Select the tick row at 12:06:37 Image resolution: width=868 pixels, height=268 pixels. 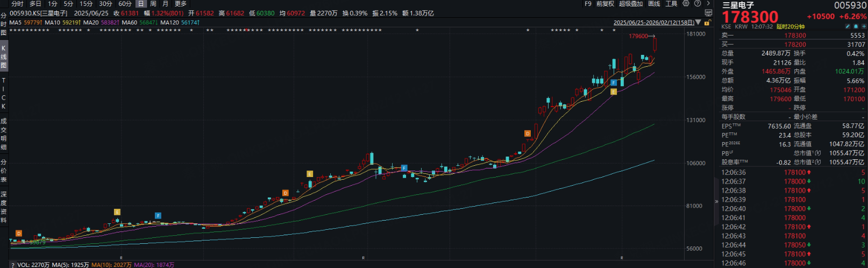coord(793,181)
